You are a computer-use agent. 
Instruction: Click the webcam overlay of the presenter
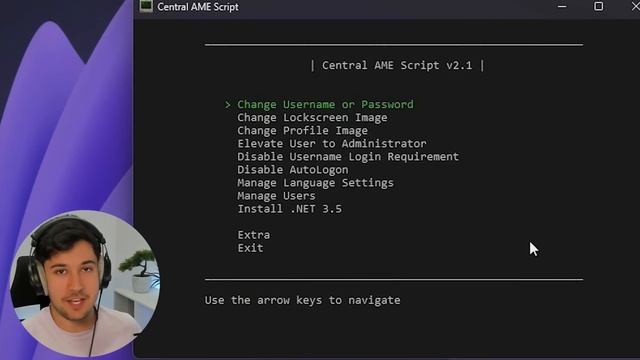84,284
